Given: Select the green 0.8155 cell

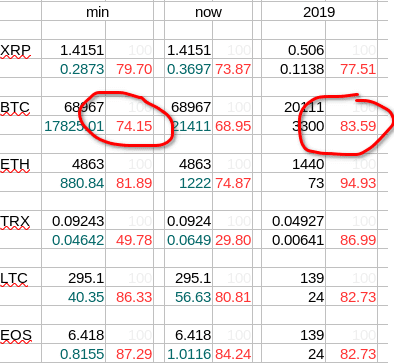Looking at the screenshot, I should (74, 354).
